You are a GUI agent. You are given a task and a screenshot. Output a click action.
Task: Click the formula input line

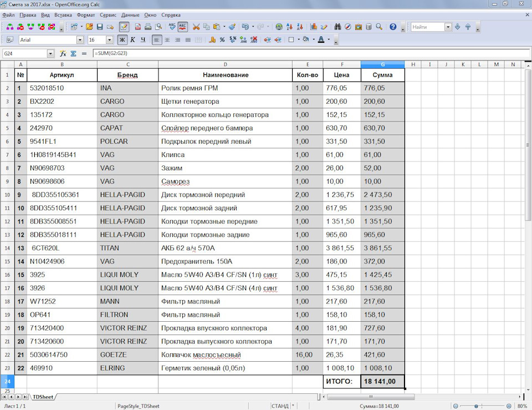(311, 53)
